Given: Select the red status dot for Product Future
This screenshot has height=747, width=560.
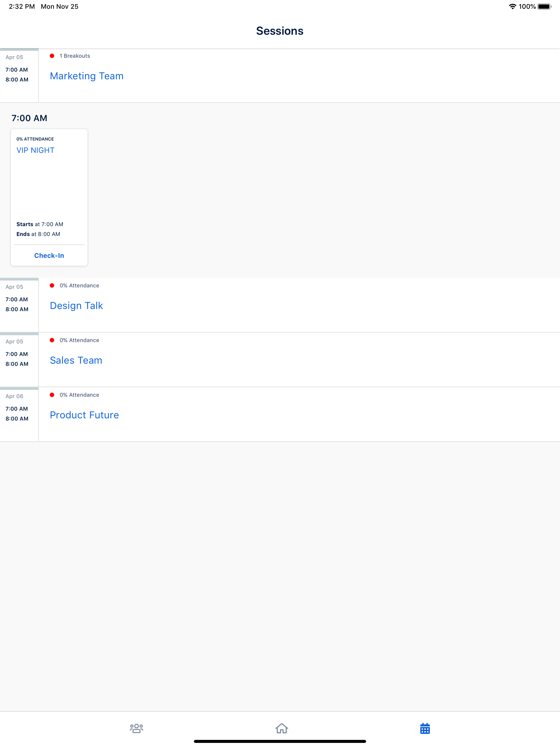Looking at the screenshot, I should point(52,395).
